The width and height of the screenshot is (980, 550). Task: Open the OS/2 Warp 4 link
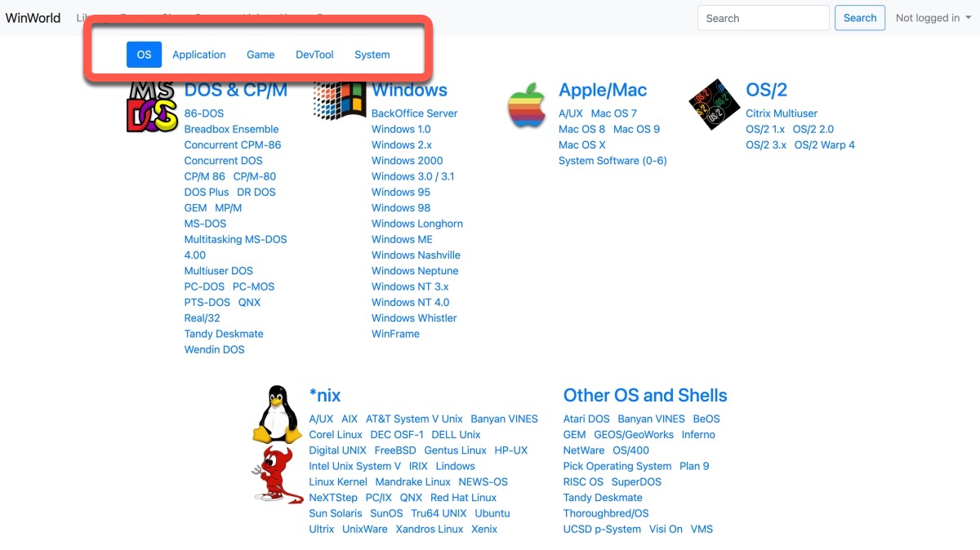coord(825,145)
